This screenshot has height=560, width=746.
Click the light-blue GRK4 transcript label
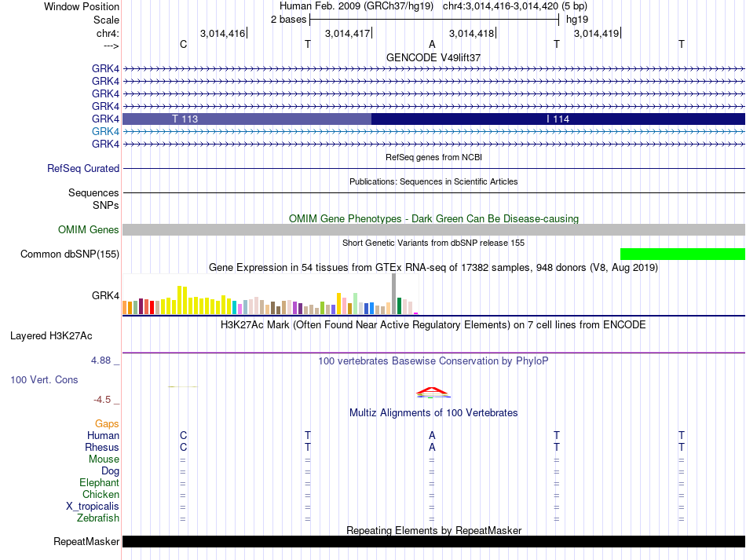[x=105, y=131]
